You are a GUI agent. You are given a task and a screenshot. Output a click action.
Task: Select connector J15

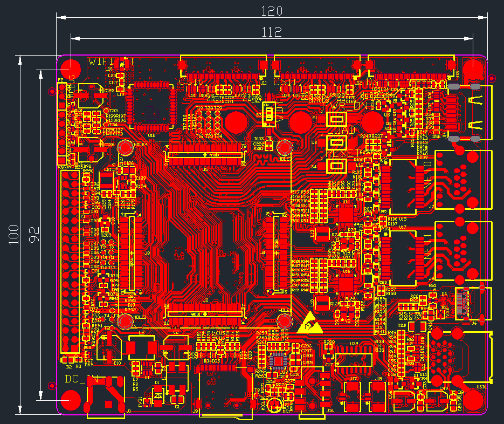pos(377,396)
